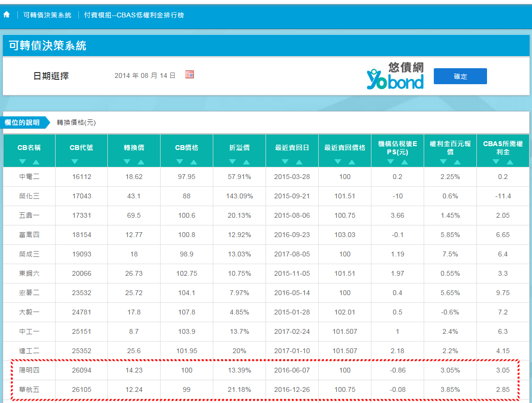
Task: Click the 57.91% premium cell
Action: coord(239,177)
